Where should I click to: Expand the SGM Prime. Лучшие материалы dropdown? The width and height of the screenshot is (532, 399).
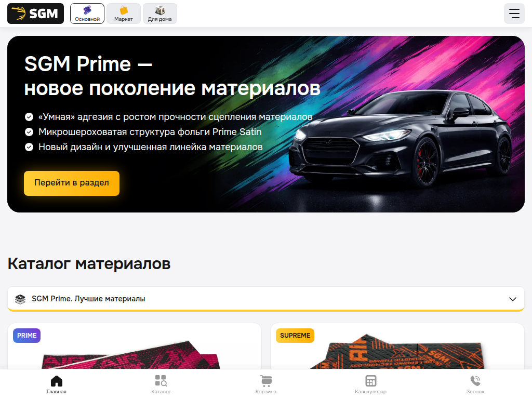tap(266, 299)
